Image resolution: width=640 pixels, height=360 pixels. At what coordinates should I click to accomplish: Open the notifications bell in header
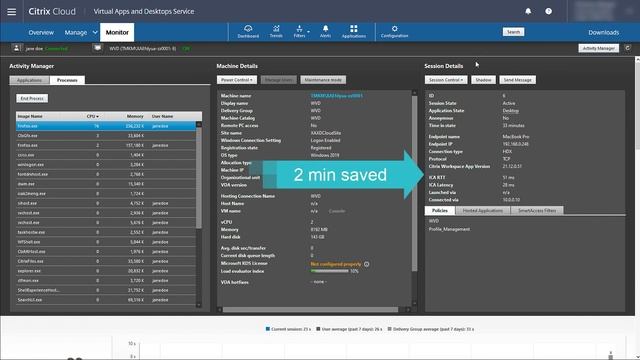pyautogui.click(x=528, y=11)
